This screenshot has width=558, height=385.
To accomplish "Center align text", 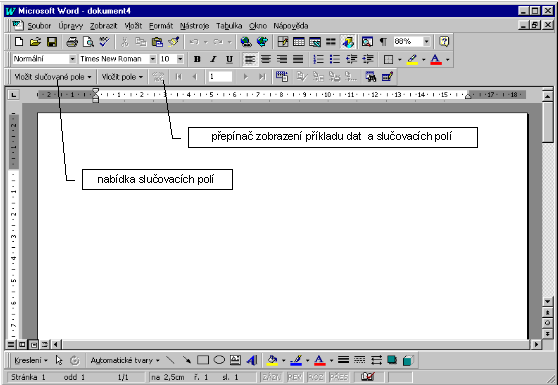I will pos(266,59).
